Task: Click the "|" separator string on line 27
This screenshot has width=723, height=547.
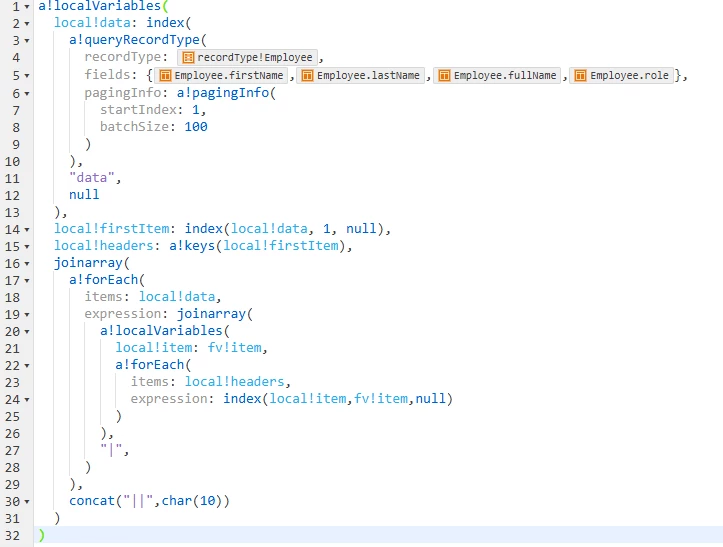Action: (x=112, y=449)
